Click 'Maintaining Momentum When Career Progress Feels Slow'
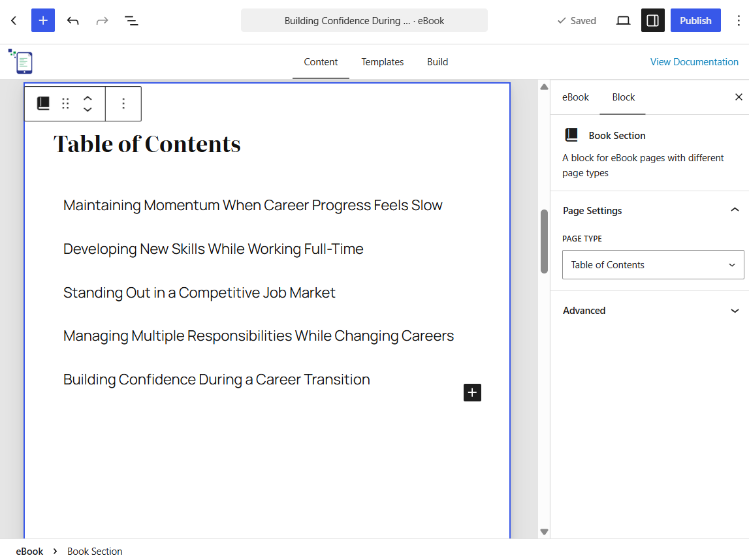 253,206
